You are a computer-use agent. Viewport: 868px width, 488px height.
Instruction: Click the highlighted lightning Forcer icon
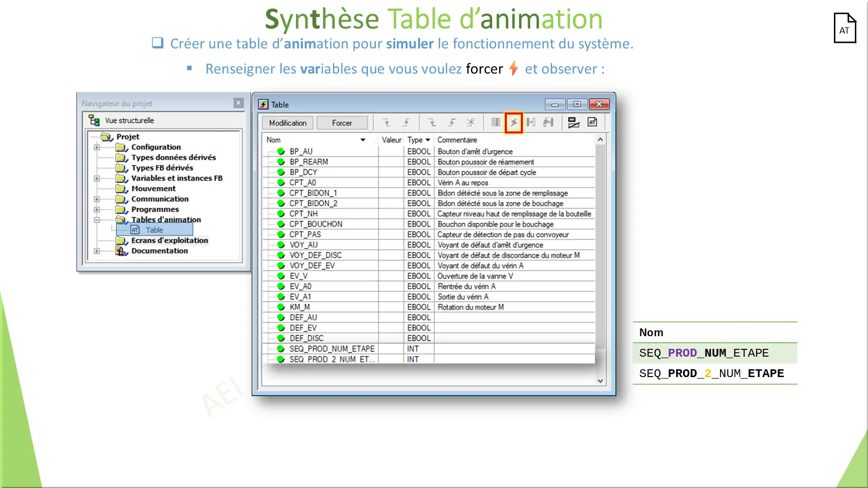[514, 123]
